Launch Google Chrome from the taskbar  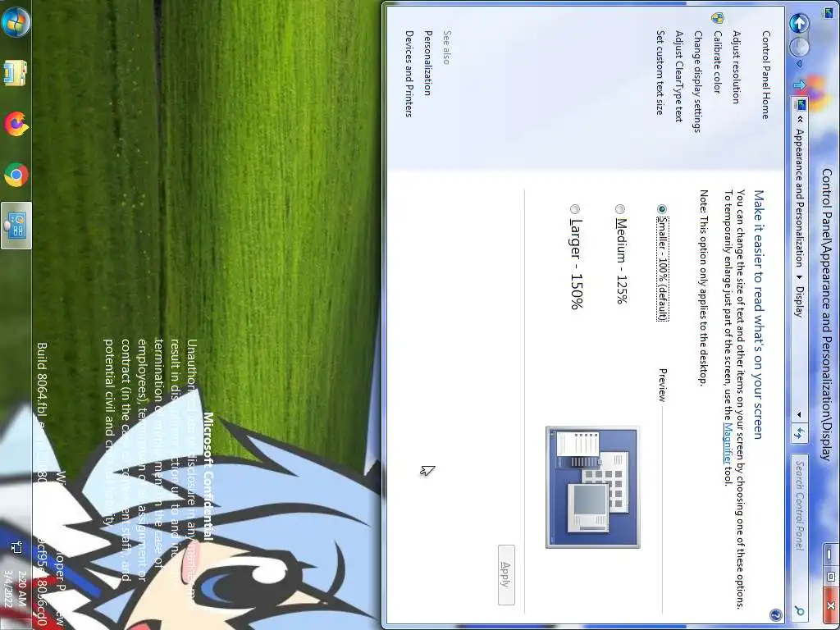click(16, 175)
